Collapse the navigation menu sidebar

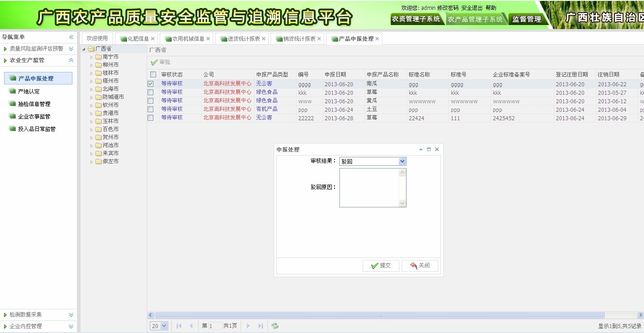point(71,37)
